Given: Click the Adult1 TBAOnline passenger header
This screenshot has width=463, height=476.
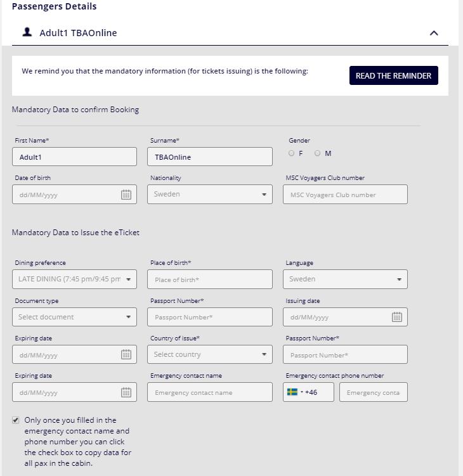Looking at the screenshot, I should click(230, 33).
